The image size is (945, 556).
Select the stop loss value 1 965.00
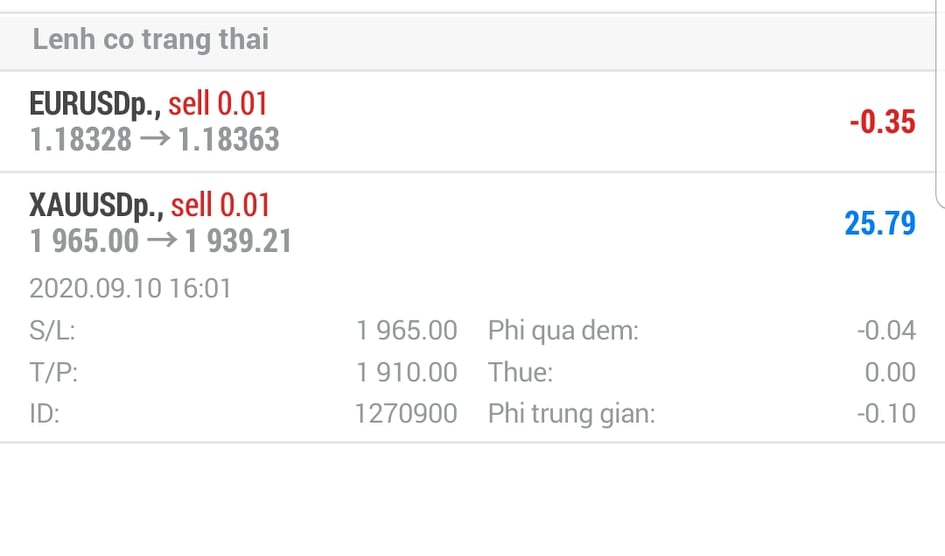406,331
